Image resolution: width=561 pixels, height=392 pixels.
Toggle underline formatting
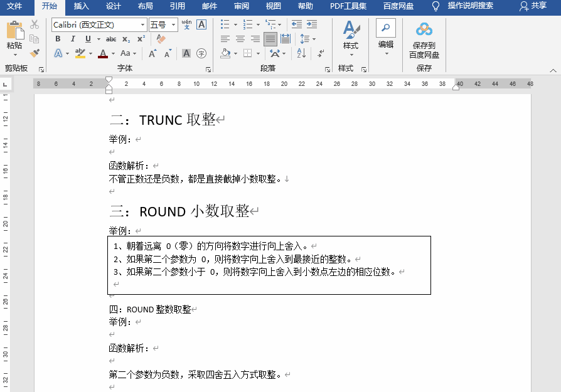(x=88, y=39)
